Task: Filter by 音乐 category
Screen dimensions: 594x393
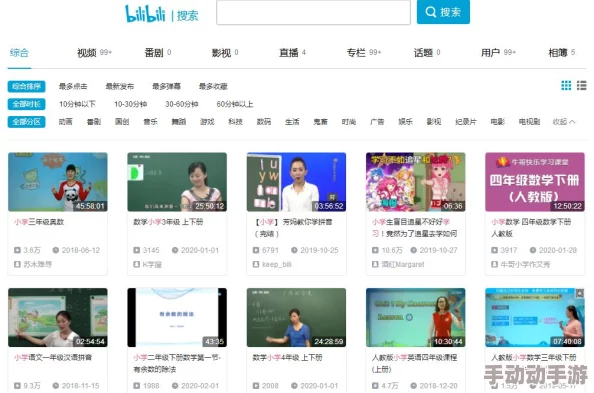Action: point(150,122)
